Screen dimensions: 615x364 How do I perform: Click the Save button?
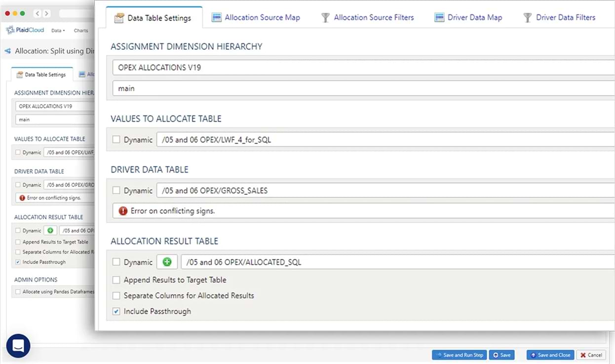pyautogui.click(x=501, y=355)
